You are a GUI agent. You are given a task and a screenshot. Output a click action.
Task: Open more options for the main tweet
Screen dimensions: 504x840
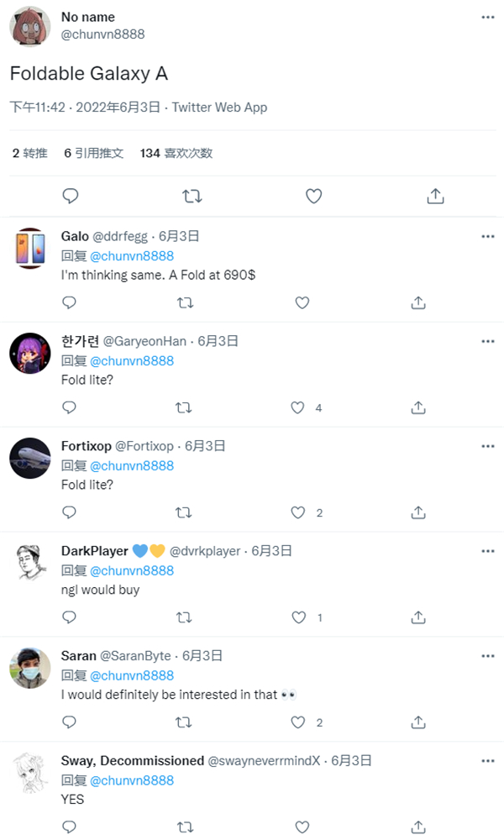coord(487,18)
